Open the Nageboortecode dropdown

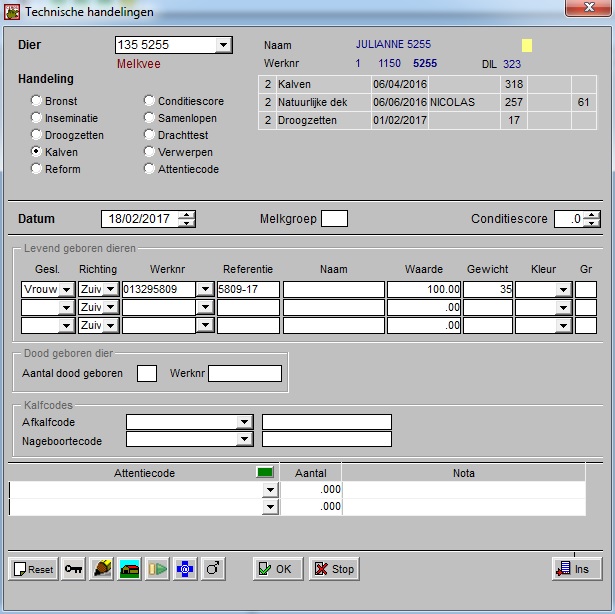click(244, 439)
